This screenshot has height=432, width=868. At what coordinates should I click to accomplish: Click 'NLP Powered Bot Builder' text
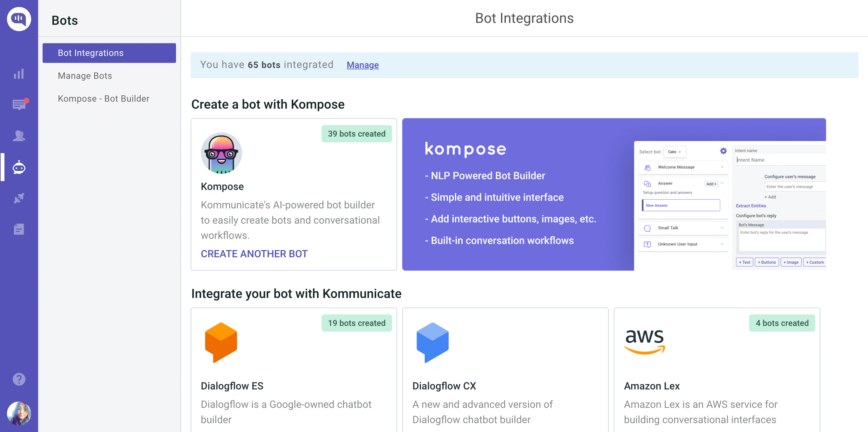click(488, 176)
